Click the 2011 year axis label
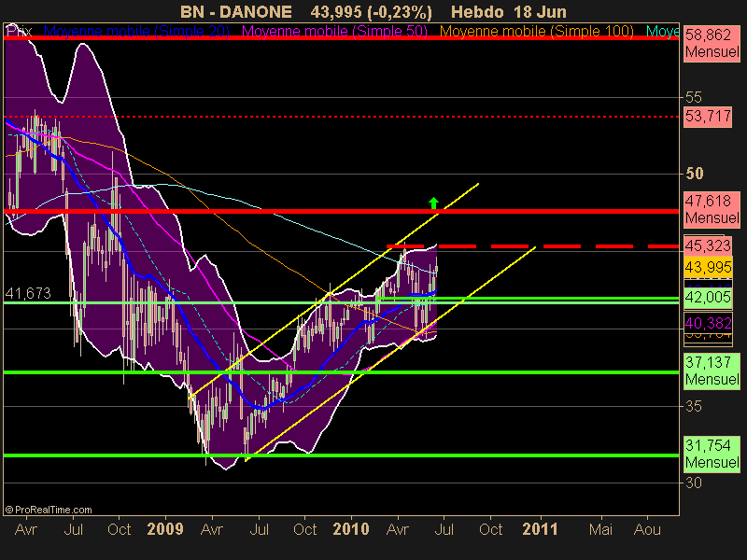 coord(540,529)
